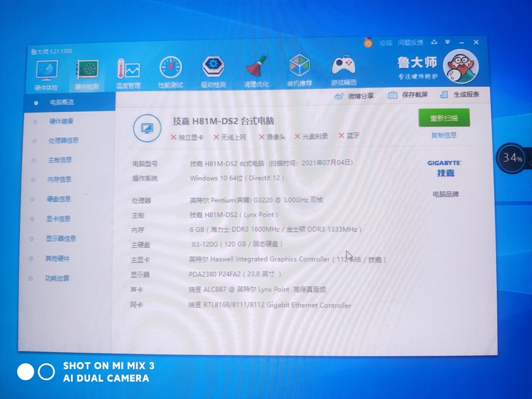The width and height of the screenshot is (532, 399).
Task: Click the download-arrow icon in title bar
Action: pyautogui.click(x=434, y=42)
